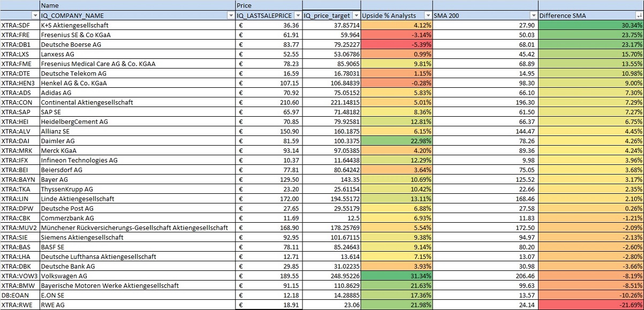Select the Difference SMA header text
Screen dimensions: 644x310
coord(563,16)
